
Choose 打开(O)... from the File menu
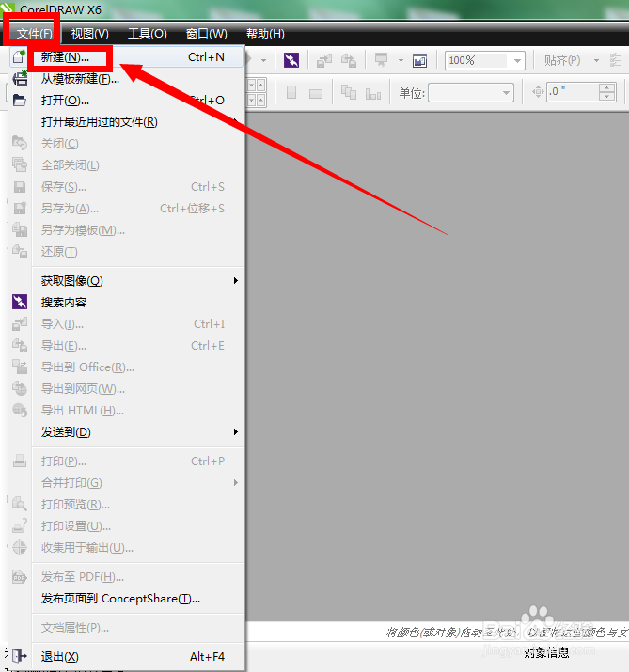pyautogui.click(x=127, y=101)
